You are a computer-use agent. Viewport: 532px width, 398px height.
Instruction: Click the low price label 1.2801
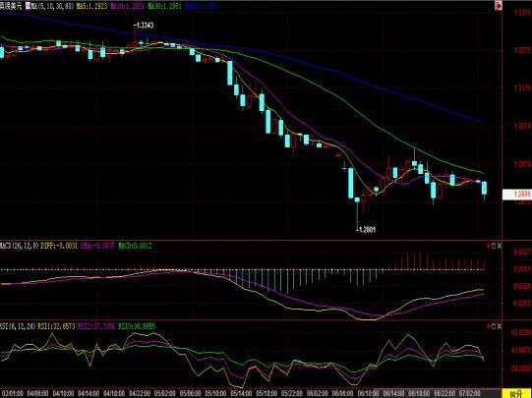(x=366, y=230)
